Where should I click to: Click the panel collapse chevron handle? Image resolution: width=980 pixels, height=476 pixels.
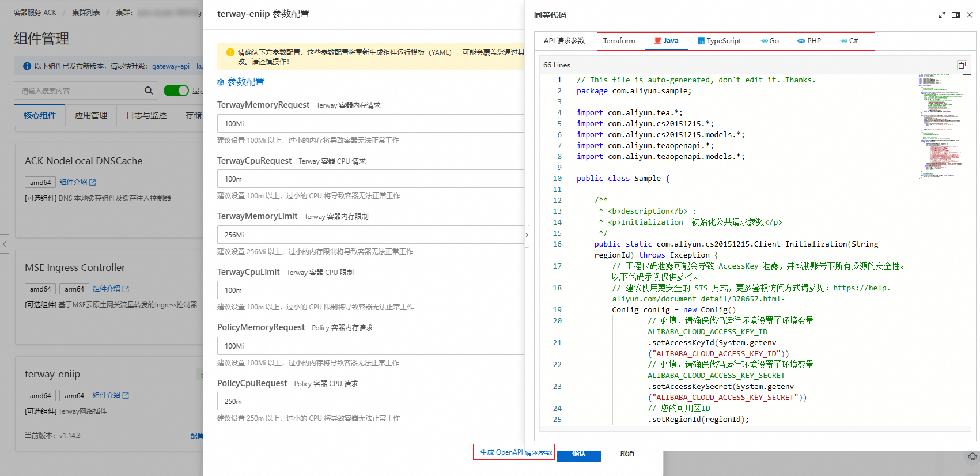tap(527, 235)
